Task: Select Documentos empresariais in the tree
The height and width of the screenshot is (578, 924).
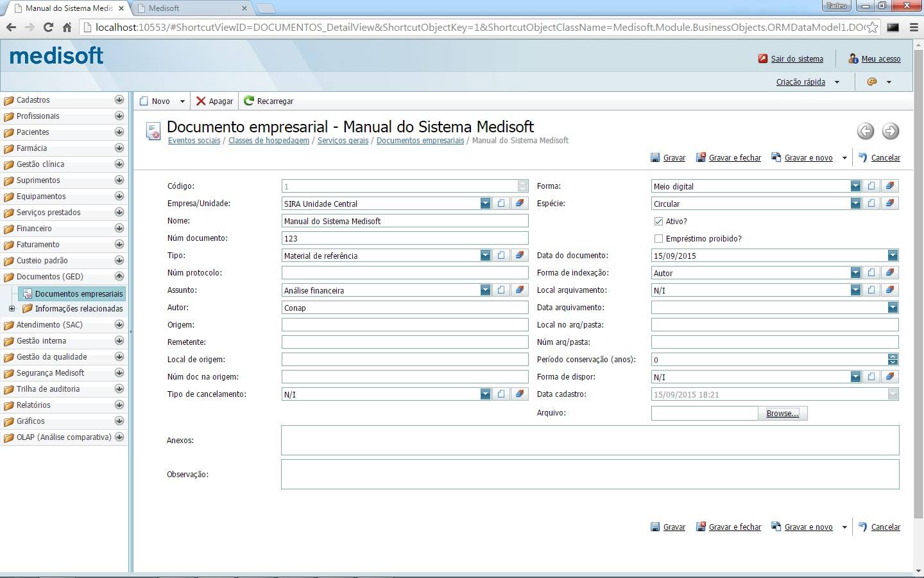Action: [72, 293]
